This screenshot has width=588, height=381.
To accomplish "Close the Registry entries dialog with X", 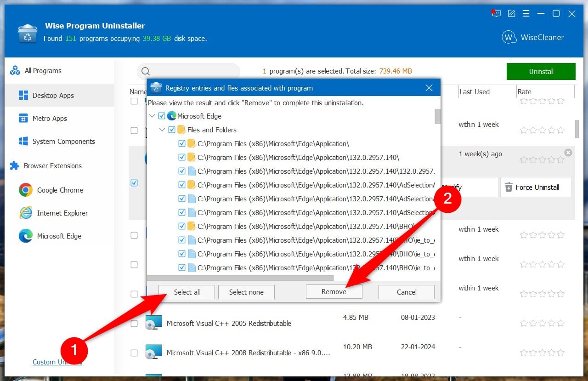I will point(429,88).
